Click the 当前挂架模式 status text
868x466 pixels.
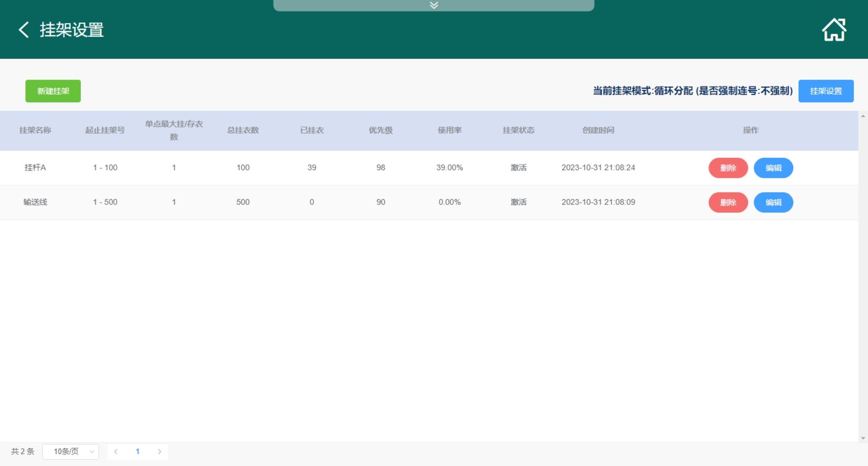coord(693,91)
